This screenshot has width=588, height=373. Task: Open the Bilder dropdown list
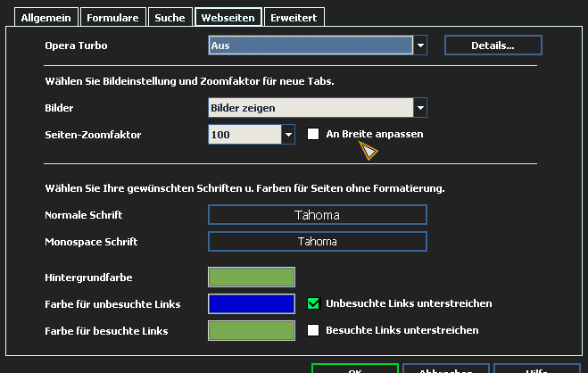(420, 108)
